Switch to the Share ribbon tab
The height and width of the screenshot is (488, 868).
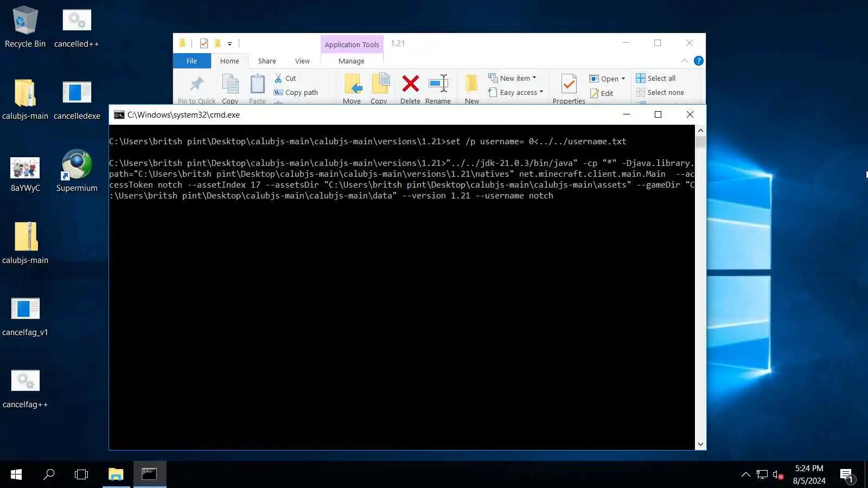point(267,61)
